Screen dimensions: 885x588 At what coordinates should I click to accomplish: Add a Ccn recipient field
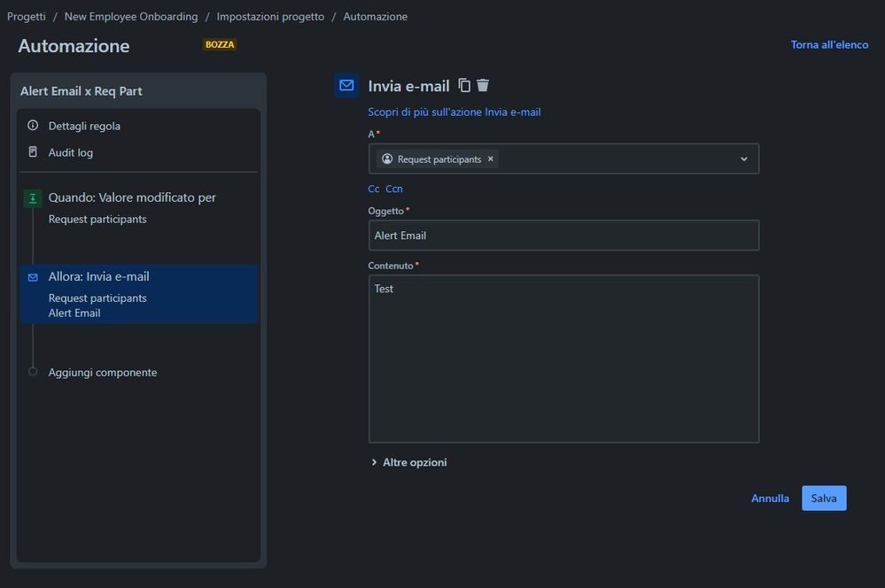[394, 189]
